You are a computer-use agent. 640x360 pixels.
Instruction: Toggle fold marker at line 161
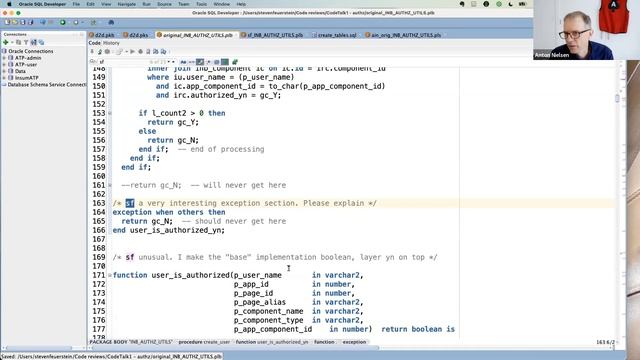click(x=110, y=185)
